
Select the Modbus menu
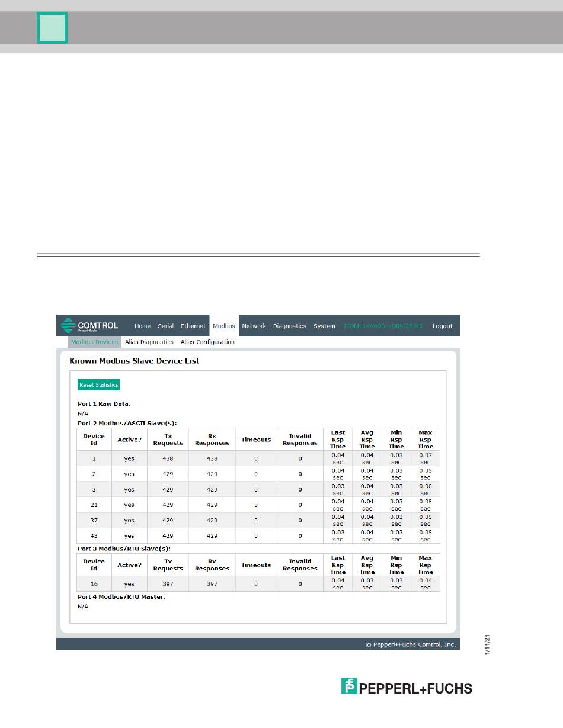[x=224, y=326]
